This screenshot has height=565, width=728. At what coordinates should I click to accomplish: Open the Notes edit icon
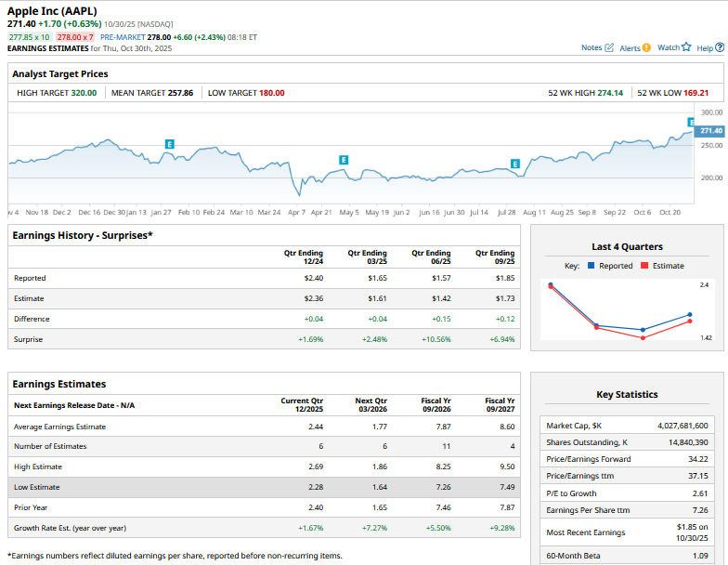click(609, 47)
